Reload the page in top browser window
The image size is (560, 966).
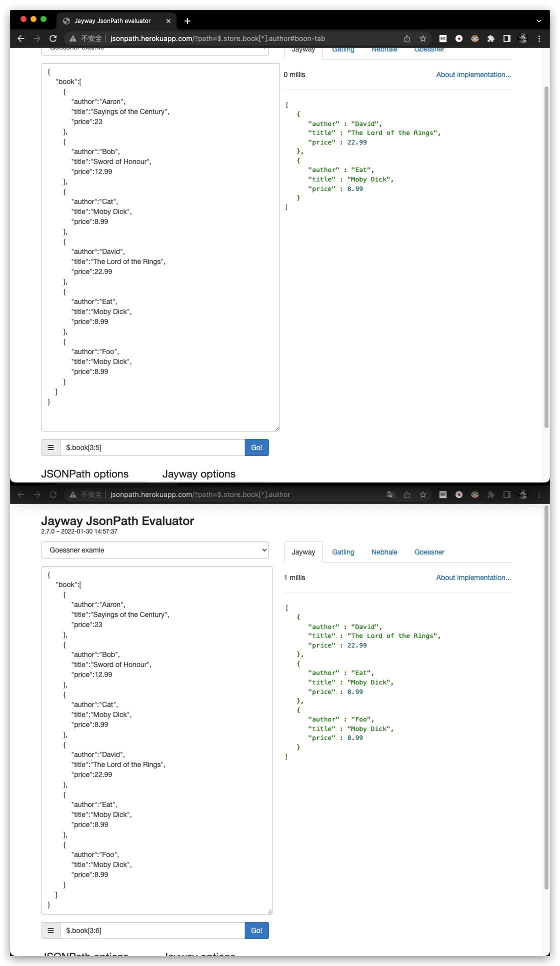(53, 38)
